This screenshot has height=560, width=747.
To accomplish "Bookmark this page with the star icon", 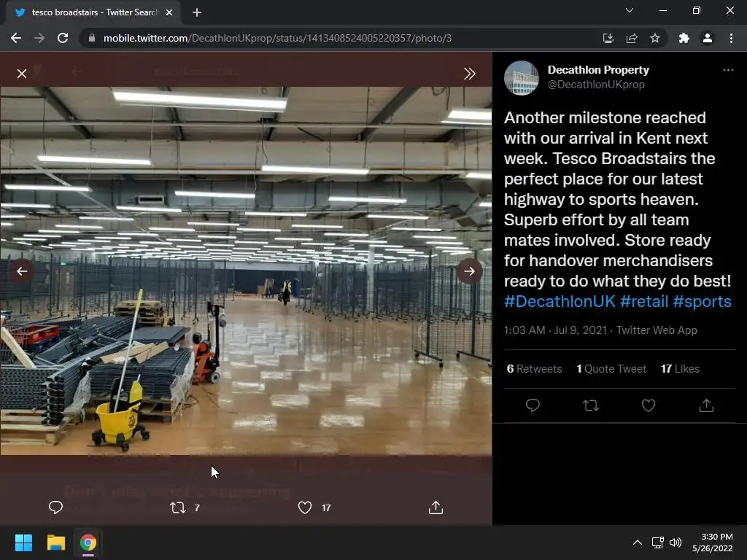I will tap(655, 38).
